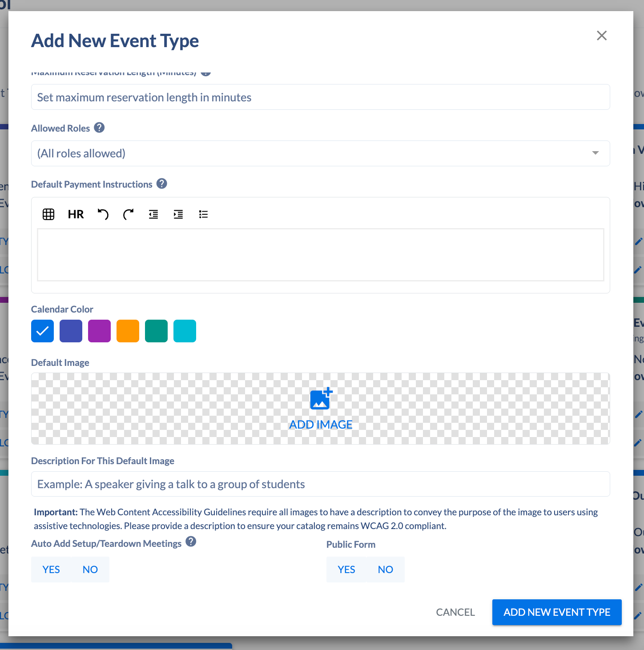Click the ADD IMAGE link
This screenshot has height=650, width=644.
[321, 425]
